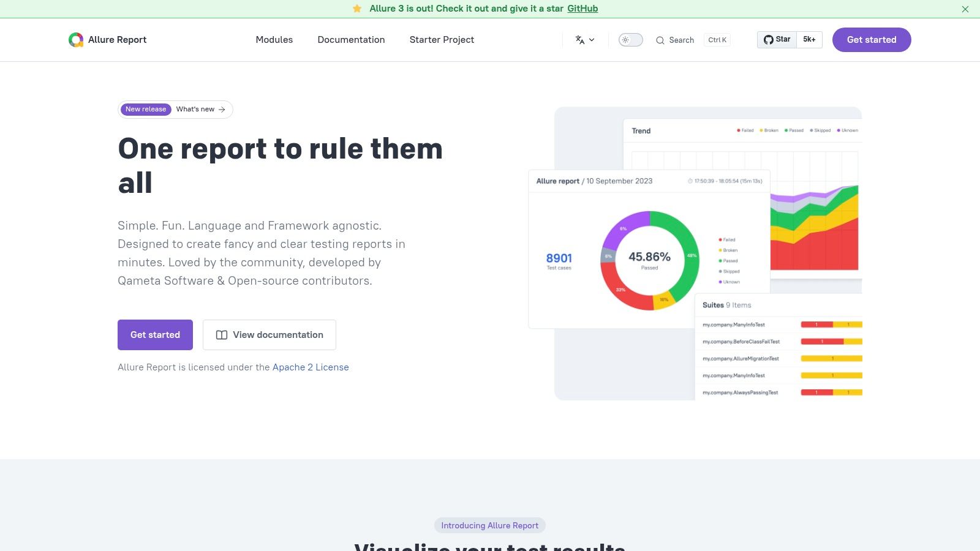
Task: Open the Apache 2 License link
Action: point(311,367)
